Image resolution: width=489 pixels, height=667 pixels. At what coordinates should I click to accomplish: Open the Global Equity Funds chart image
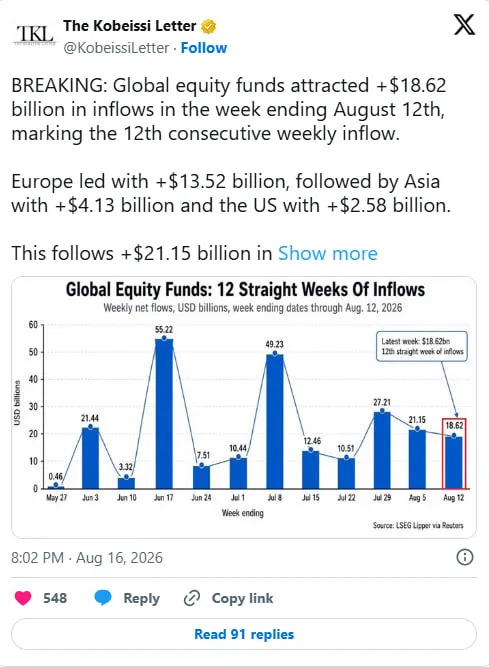pyautogui.click(x=244, y=408)
